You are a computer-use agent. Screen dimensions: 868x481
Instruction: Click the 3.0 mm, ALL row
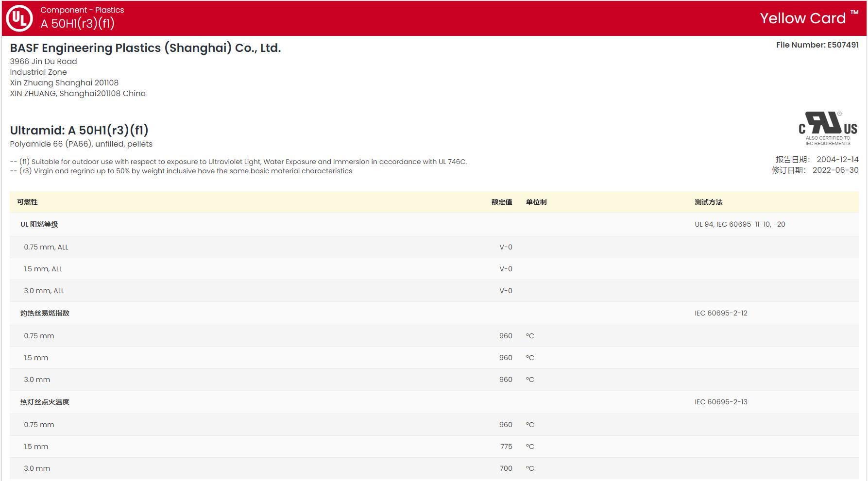[434, 291]
